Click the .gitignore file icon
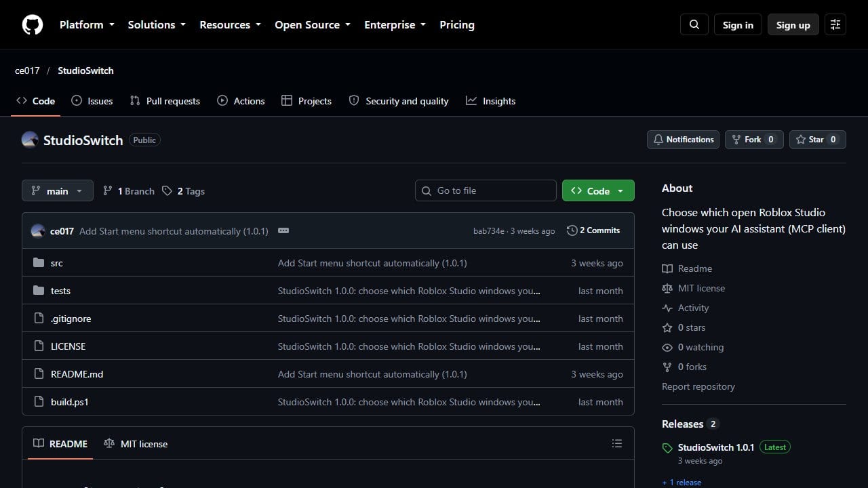 click(39, 319)
